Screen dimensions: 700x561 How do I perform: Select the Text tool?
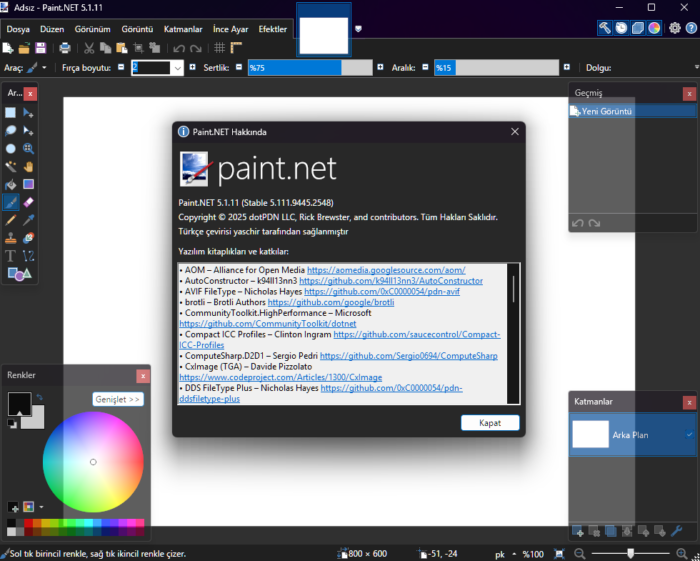point(10,256)
